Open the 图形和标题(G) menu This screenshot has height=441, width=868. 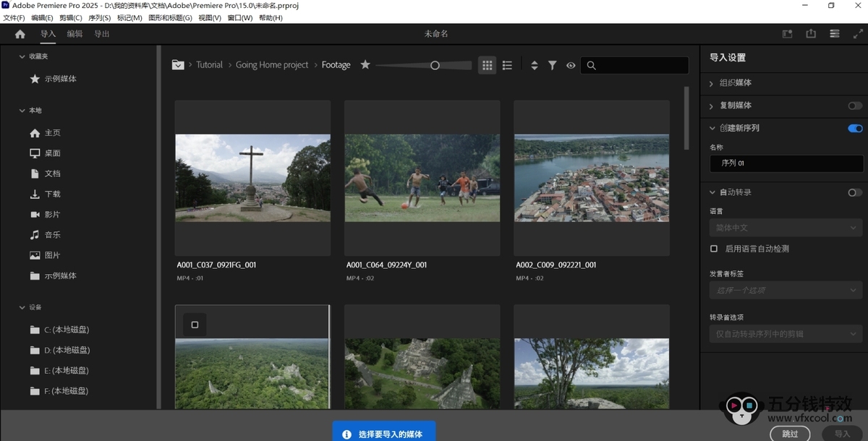[170, 18]
